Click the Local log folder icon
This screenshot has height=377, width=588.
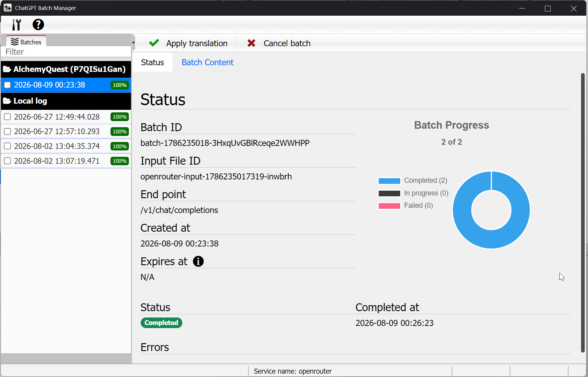pos(7,101)
